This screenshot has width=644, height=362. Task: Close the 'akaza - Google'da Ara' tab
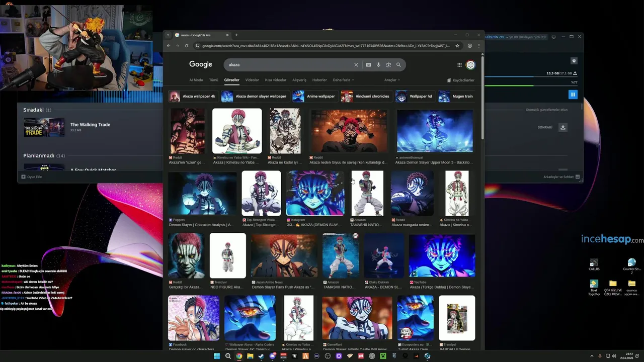point(227,35)
